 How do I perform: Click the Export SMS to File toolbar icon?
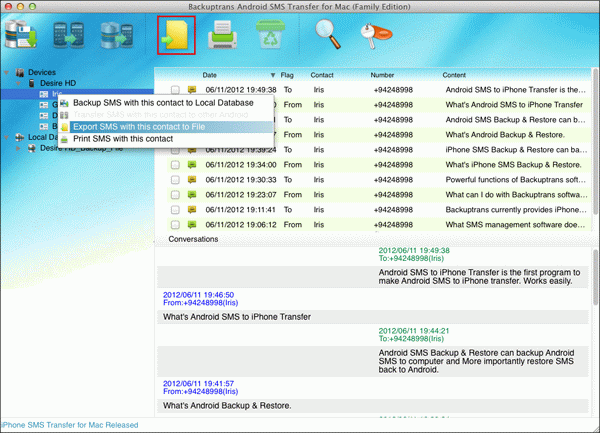(176, 35)
